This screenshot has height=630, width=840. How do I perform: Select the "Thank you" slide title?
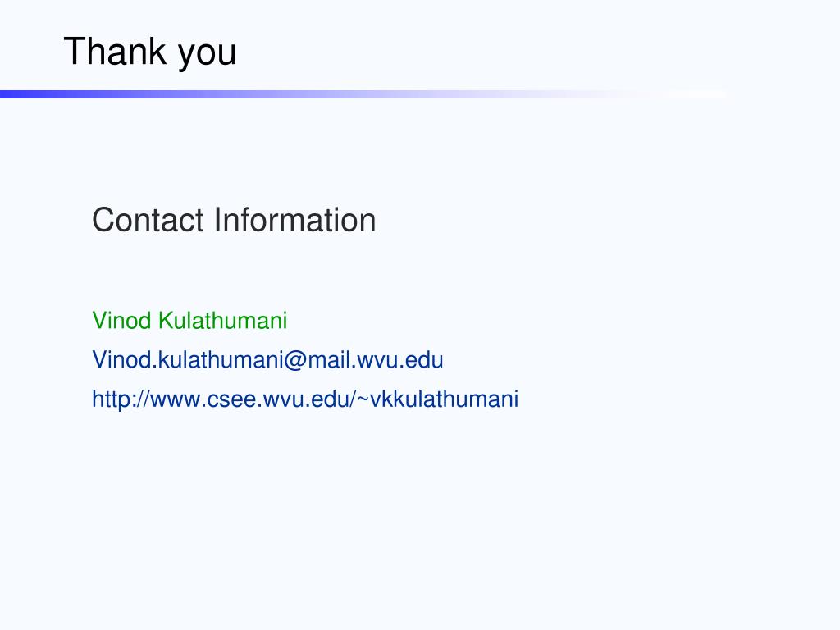tap(150, 52)
